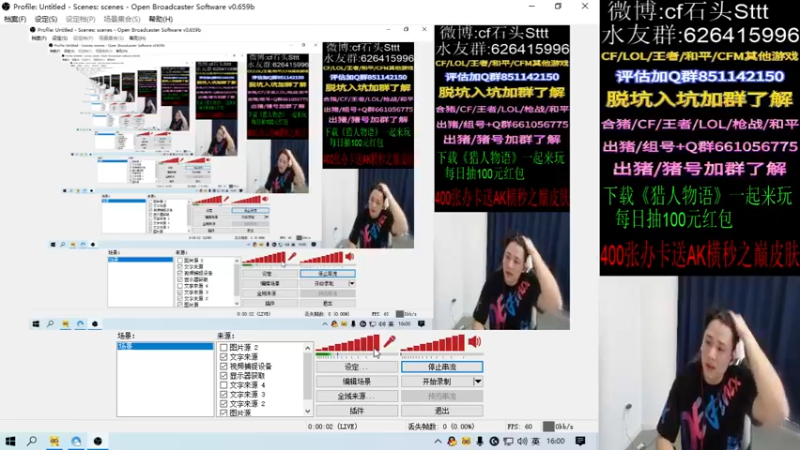Viewport: 800px width, 450px height.
Task: Click the FPS: 60 status entry
Action: click(x=519, y=426)
